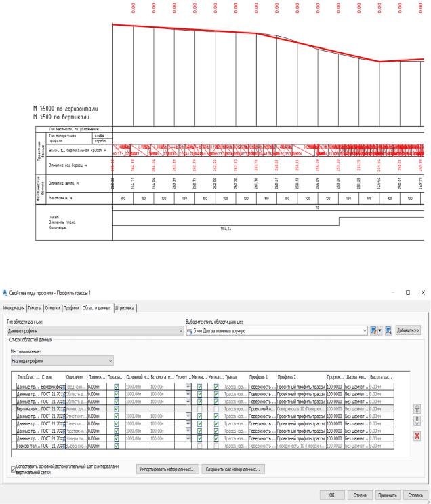Click Уклон description cell
The image size is (431, 504).
tap(76, 409)
